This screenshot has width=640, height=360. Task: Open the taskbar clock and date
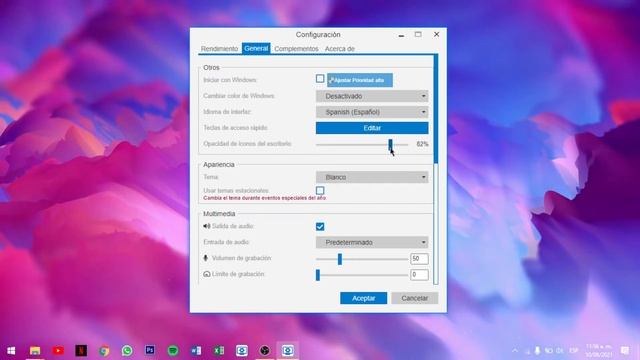coord(599,351)
